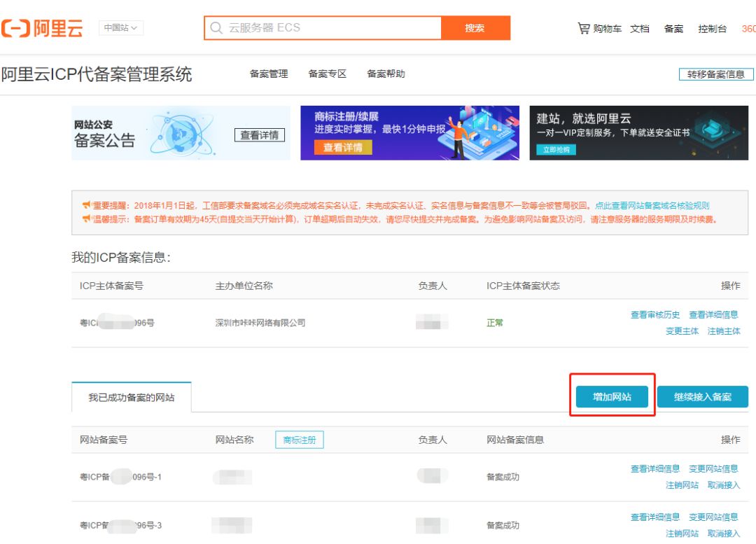This screenshot has height=544, width=756.
Task: Click 变更网站信息 for site 96号-3
Action: point(713,517)
